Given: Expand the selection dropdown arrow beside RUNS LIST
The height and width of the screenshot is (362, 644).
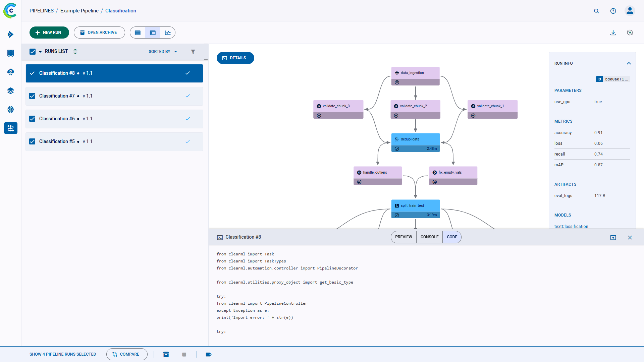Looking at the screenshot, I should [x=40, y=52].
